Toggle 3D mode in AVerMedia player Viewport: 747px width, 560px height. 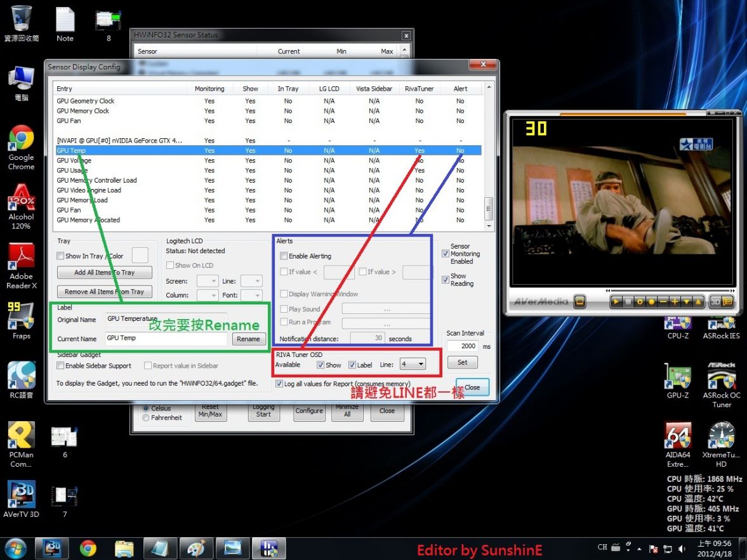tap(715, 301)
